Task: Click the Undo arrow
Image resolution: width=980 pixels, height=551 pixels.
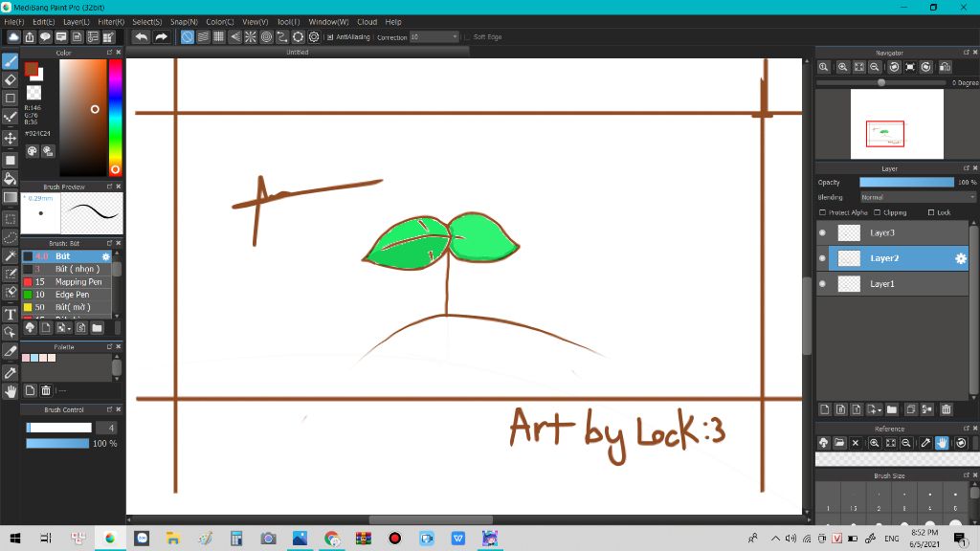Action: [142, 37]
